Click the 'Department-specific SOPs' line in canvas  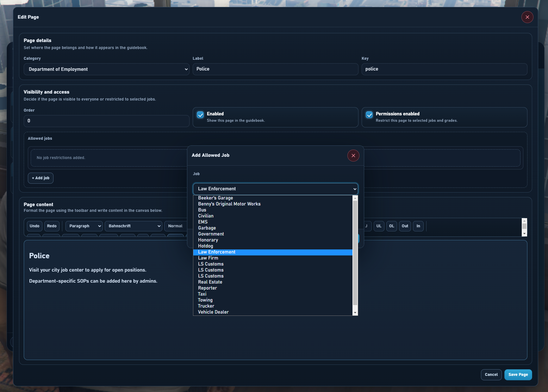[93, 281]
